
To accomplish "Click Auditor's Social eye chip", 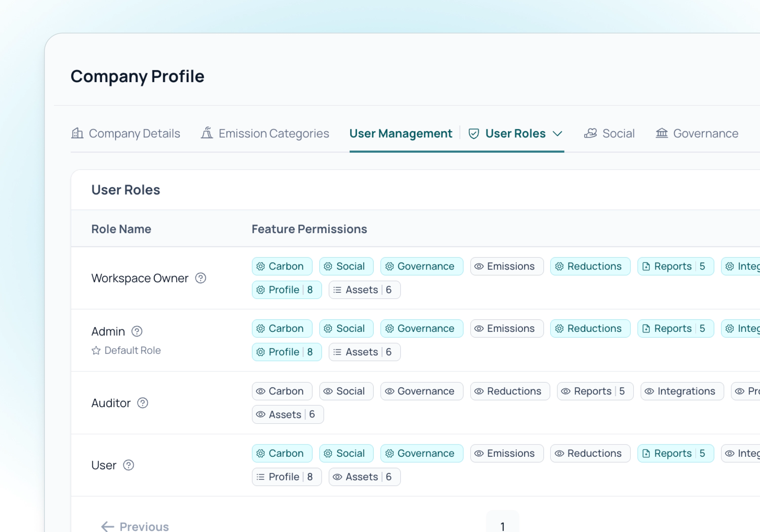I will (346, 391).
